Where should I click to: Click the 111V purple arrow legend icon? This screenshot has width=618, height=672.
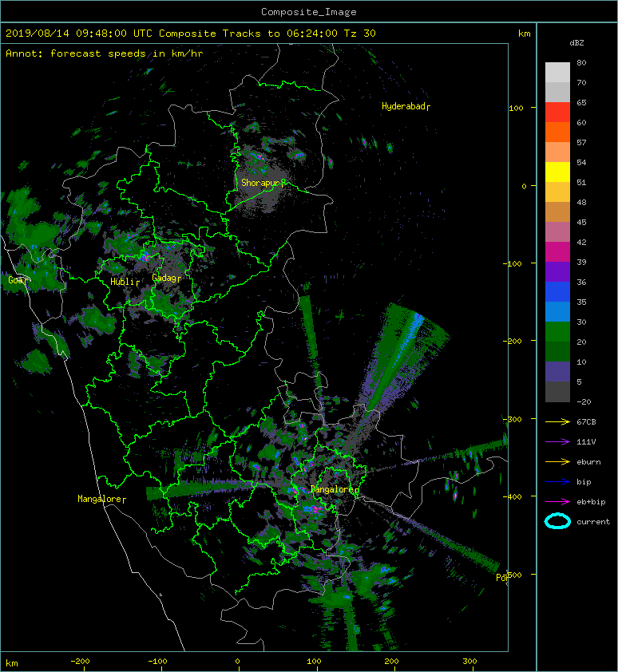click(557, 442)
